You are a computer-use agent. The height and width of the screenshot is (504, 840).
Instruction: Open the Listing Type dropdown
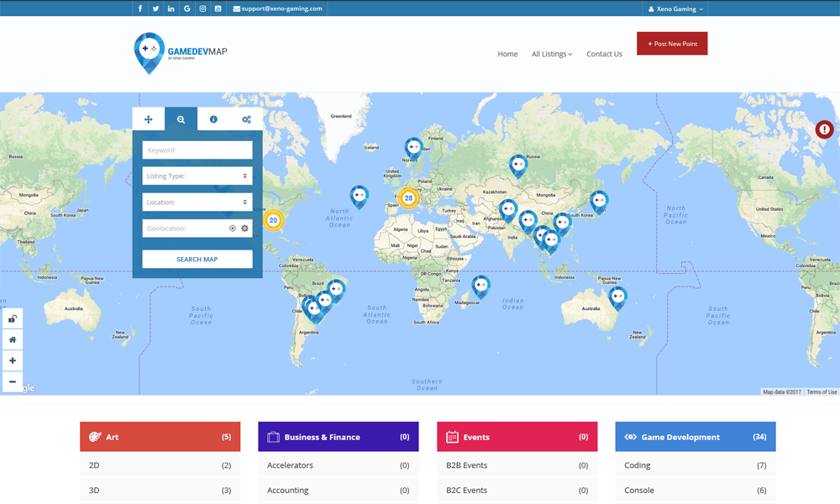coord(197,176)
